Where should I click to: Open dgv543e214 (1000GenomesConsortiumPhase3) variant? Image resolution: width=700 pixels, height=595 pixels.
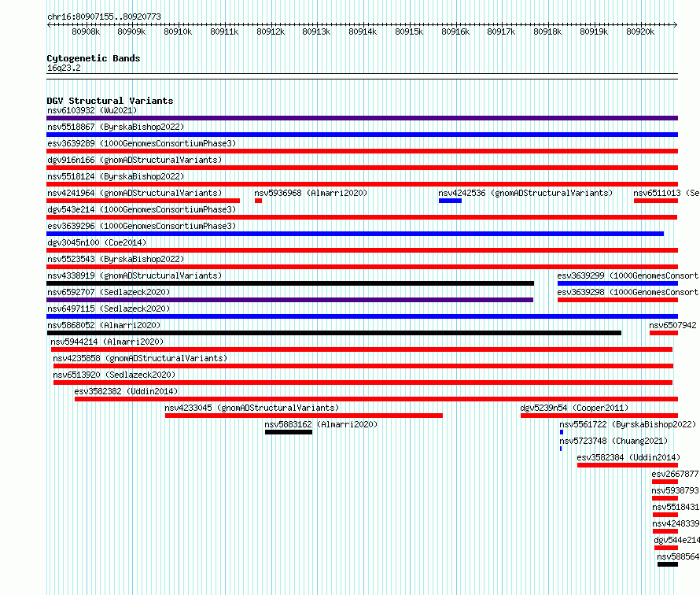pyautogui.click(x=142, y=209)
